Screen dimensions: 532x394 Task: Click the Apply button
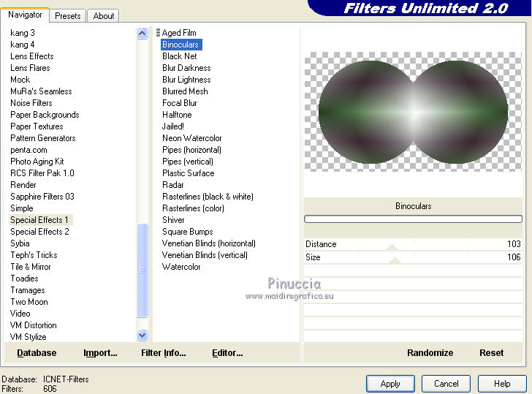click(390, 384)
